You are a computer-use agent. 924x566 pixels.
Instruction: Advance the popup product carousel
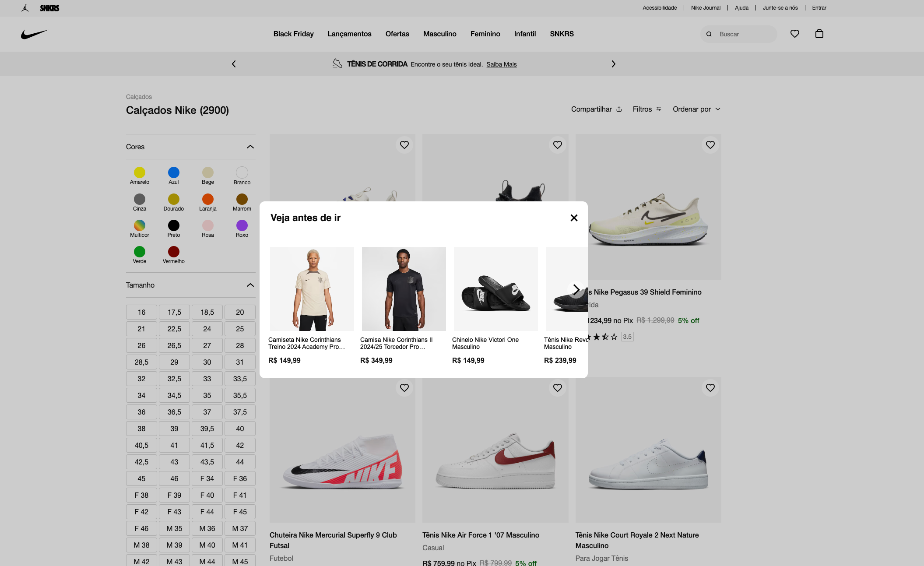coord(576,289)
